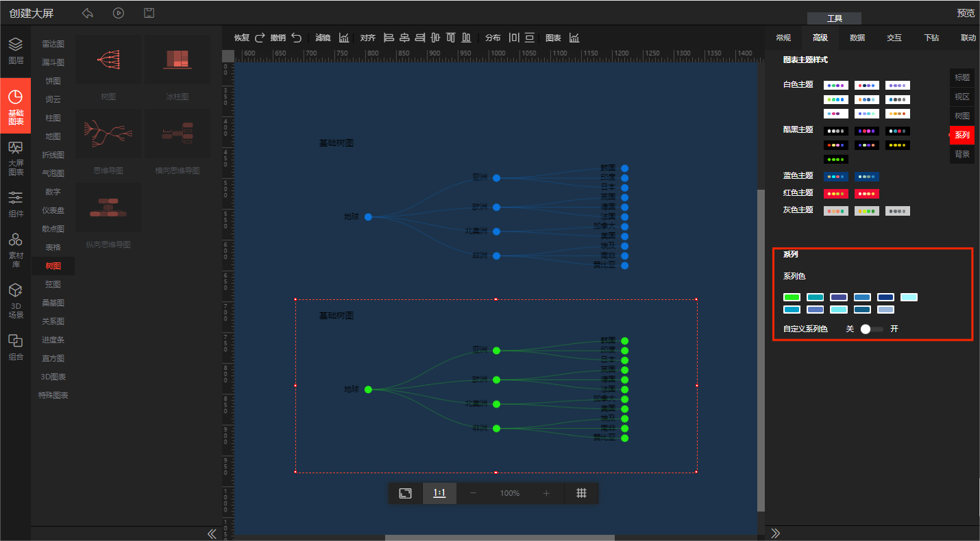Click the align vertical center icon
The image size is (980, 541).
tap(435, 38)
